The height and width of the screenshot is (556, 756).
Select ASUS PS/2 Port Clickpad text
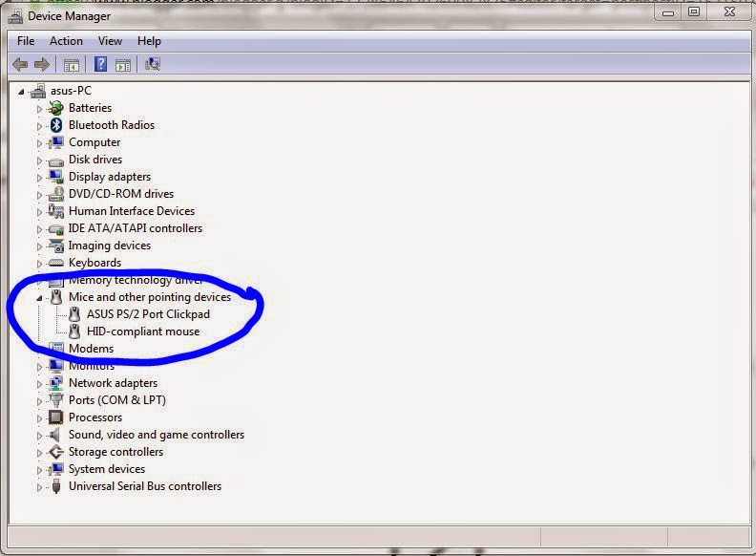[x=149, y=314]
